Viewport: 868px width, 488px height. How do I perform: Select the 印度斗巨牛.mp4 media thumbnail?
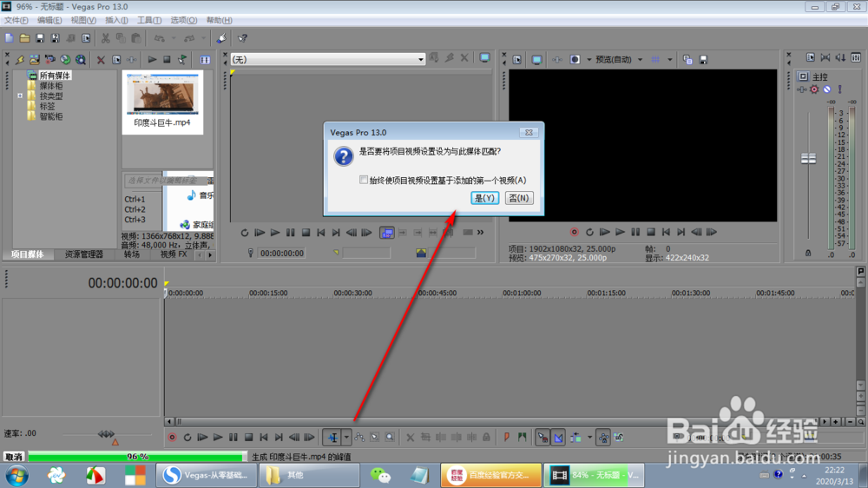coord(162,102)
